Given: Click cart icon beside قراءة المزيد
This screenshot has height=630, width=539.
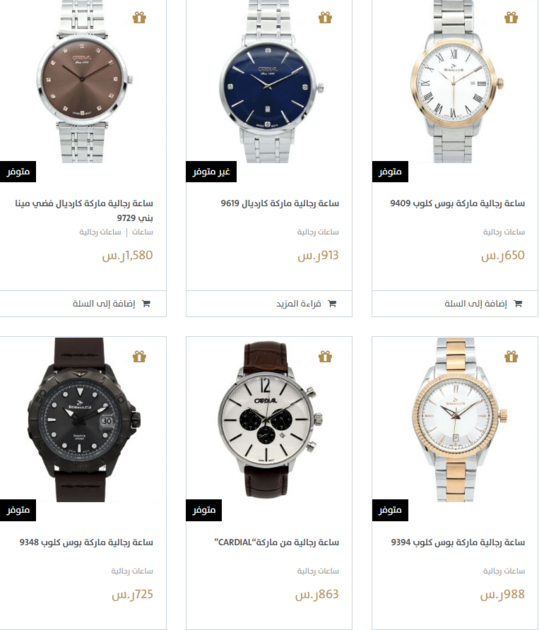Looking at the screenshot, I should [332, 304].
